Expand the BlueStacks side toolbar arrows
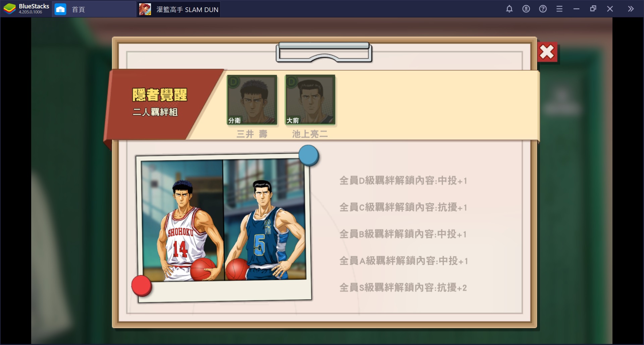Image resolution: width=644 pixels, height=345 pixels. (x=631, y=9)
